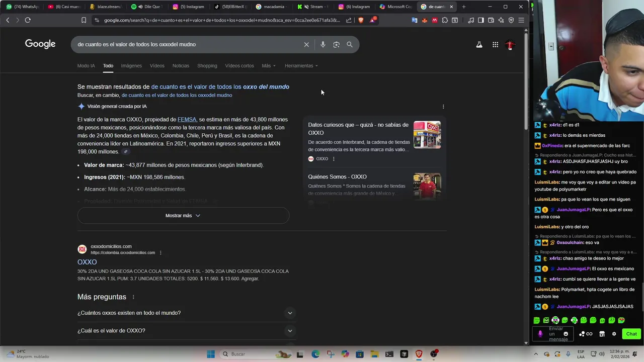Open Más preguntas three-dot menu
The width and height of the screenshot is (644, 362).
133,297
